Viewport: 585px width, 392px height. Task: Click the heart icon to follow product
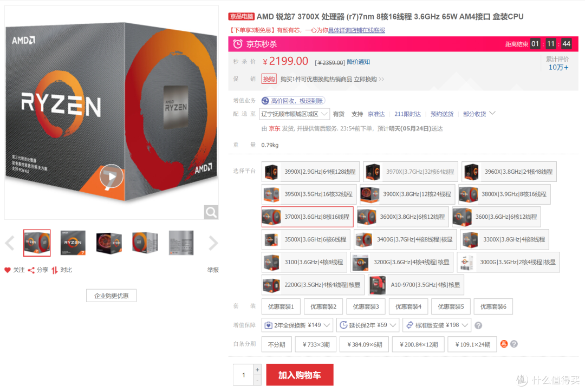pyautogui.click(x=8, y=270)
